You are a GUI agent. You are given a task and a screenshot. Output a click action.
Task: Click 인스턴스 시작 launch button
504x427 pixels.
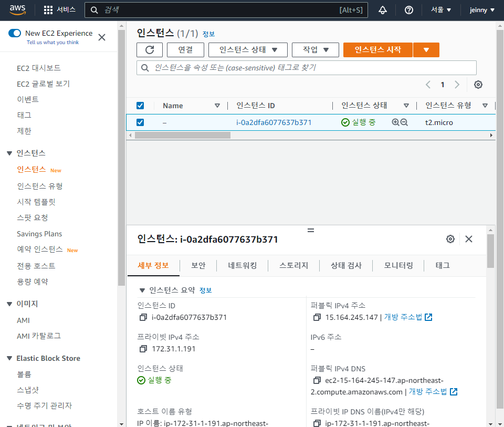(378, 50)
